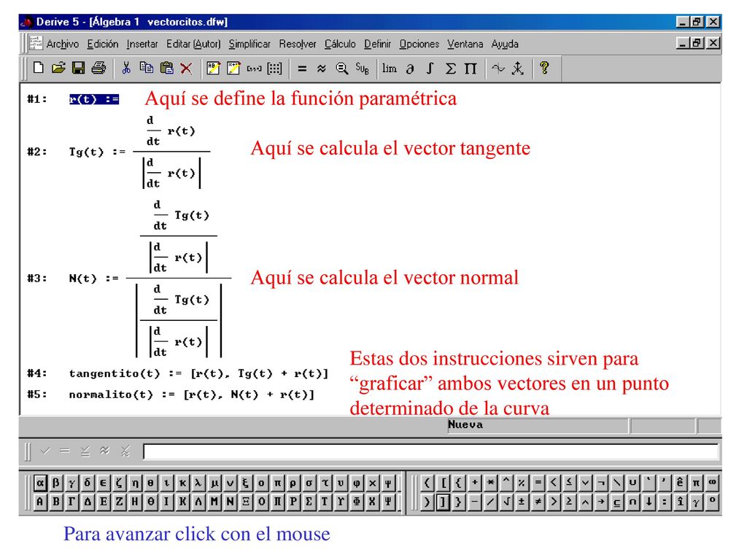Insert the less-or-equal ≤ symbol
Screen dimensions: 747x560
pos(569,483)
